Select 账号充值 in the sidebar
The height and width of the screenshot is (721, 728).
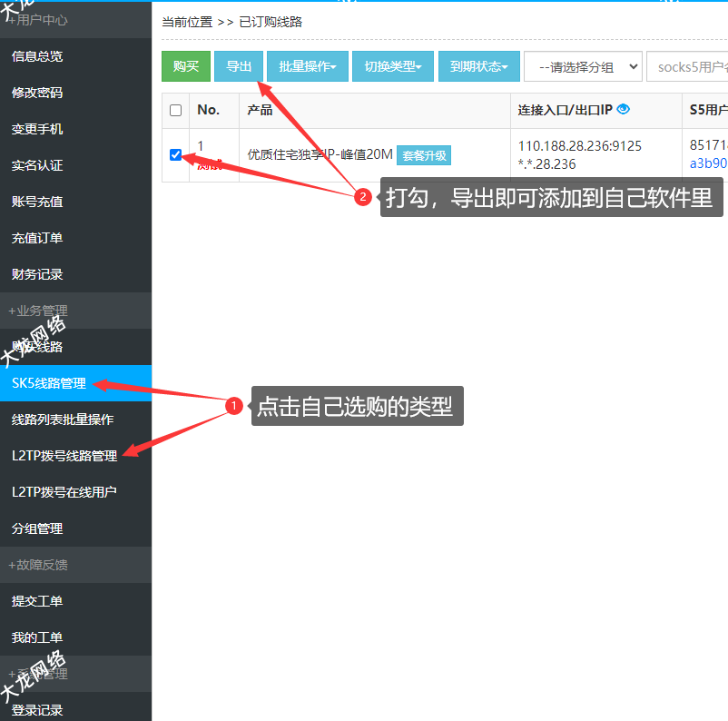(37, 202)
